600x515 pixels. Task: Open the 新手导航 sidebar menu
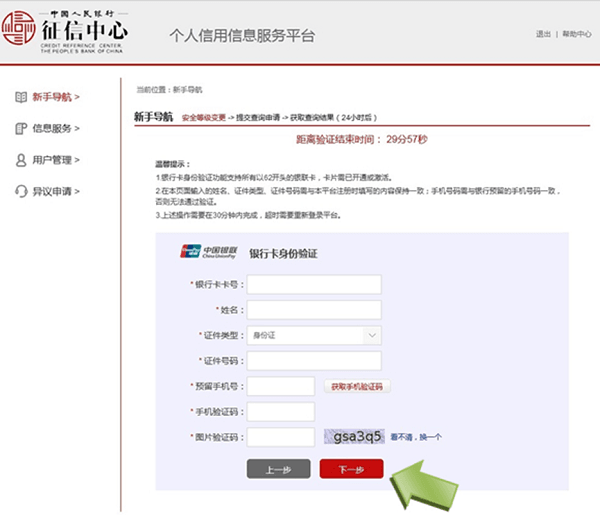pyautogui.click(x=56, y=97)
